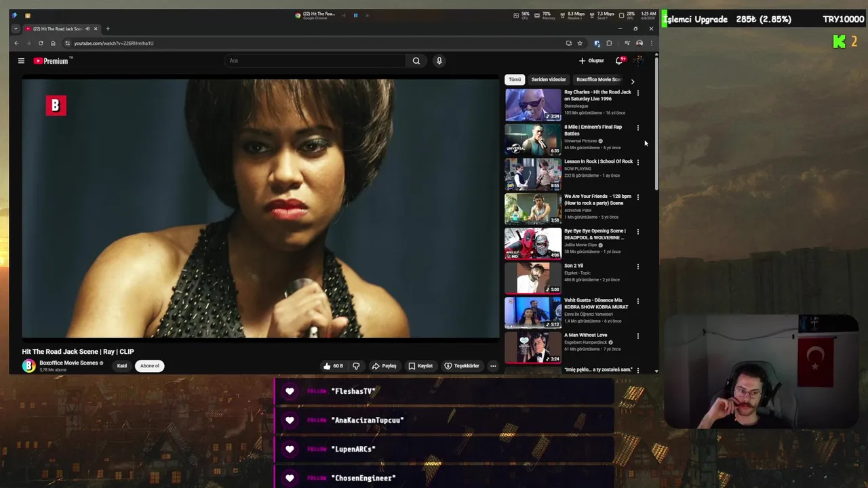Open the YouTube notifications bell
The height and width of the screenshot is (488, 868).
click(x=619, y=61)
